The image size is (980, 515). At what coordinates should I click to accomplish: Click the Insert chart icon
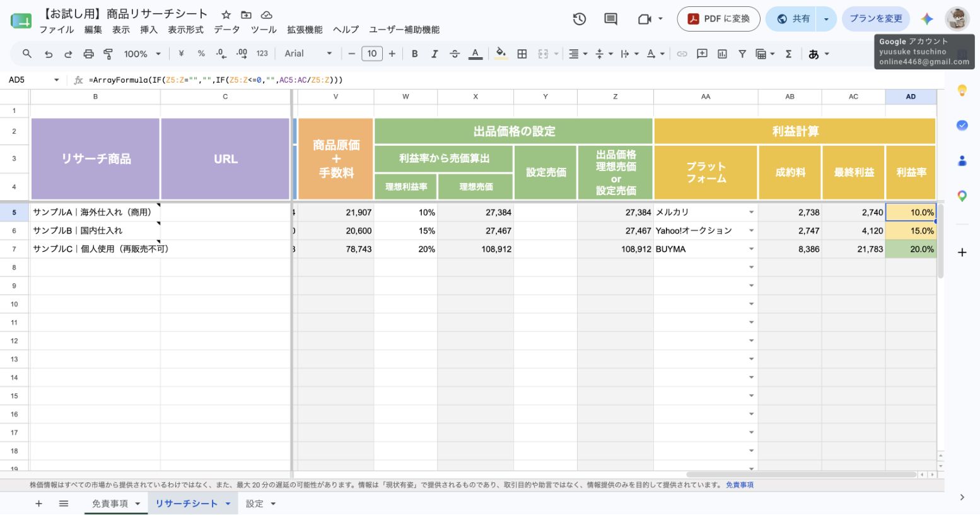pyautogui.click(x=722, y=54)
